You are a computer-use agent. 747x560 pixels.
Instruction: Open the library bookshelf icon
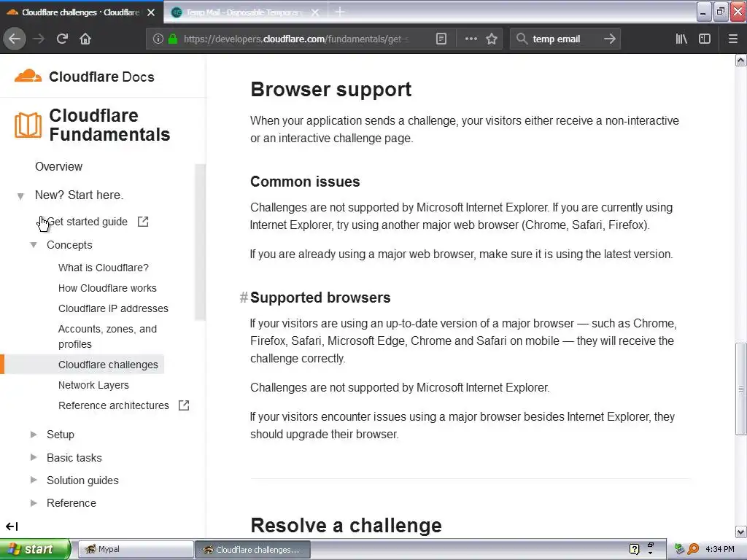[x=681, y=39]
